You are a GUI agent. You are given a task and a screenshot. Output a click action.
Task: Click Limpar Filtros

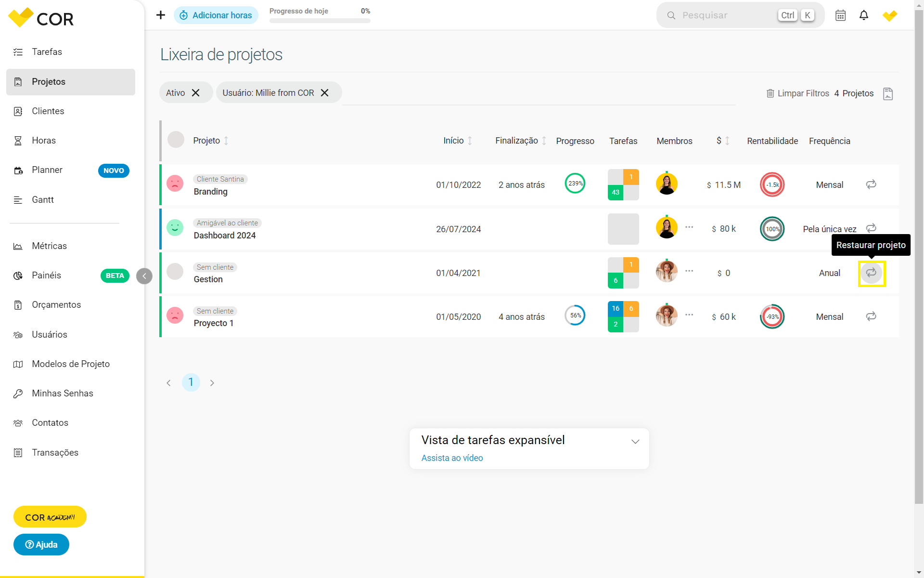tap(798, 93)
